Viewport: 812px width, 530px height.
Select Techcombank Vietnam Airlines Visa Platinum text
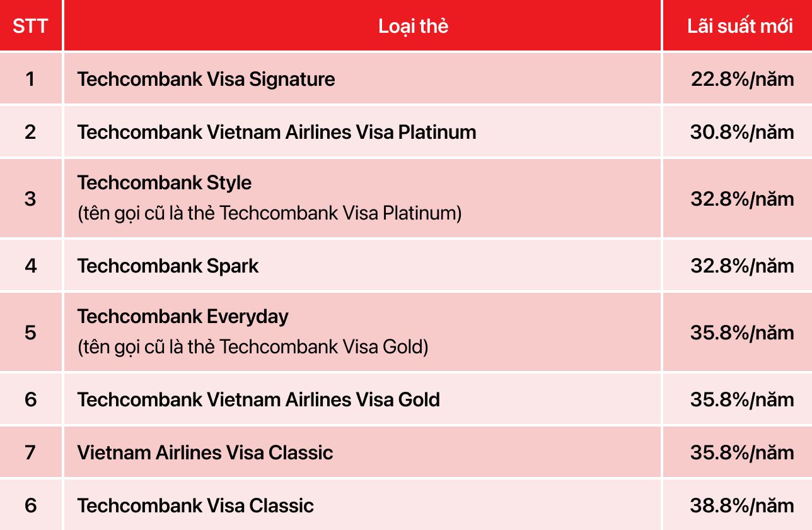(x=277, y=132)
